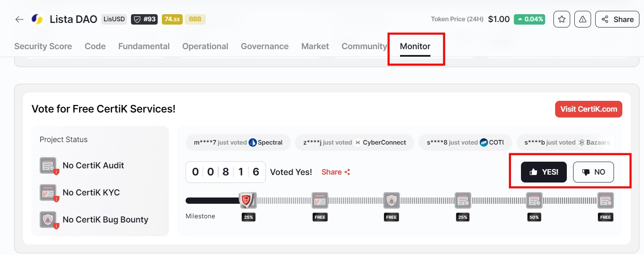Click the back arrow icon
This screenshot has height=255, width=644.
(19, 19)
